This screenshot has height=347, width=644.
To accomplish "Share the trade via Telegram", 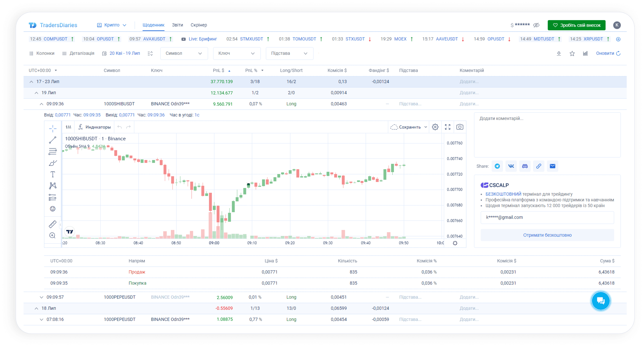I will point(497,166).
